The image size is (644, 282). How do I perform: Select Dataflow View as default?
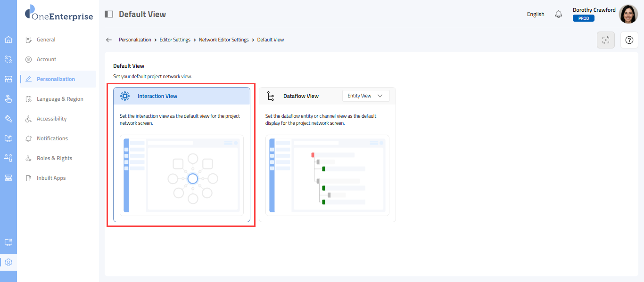(301, 96)
